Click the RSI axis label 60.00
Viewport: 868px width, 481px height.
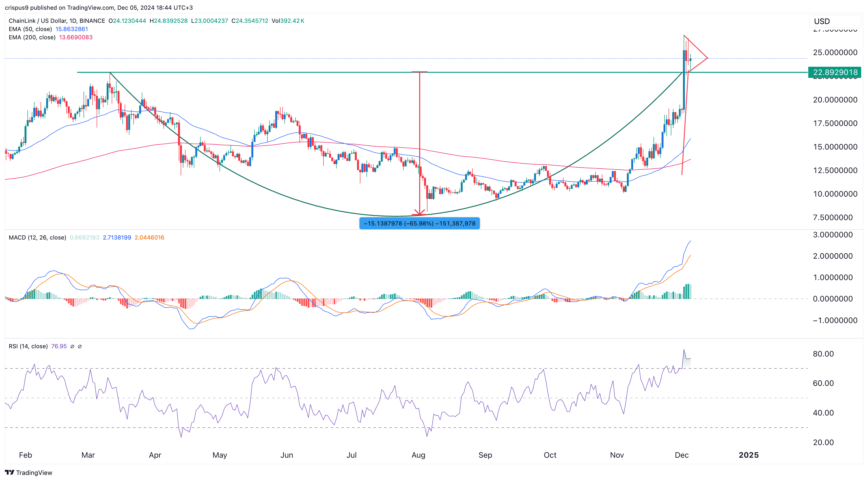(x=824, y=383)
